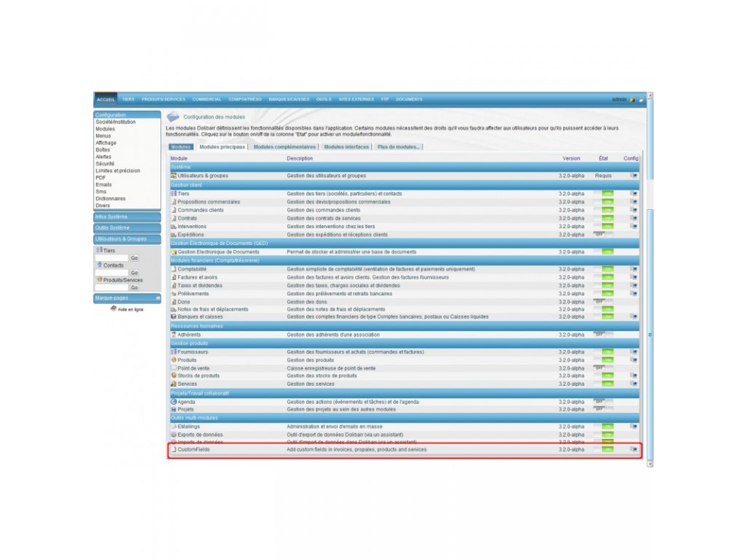Disable the Tiers module switch
The width and height of the screenshot is (747, 560).
(x=603, y=194)
